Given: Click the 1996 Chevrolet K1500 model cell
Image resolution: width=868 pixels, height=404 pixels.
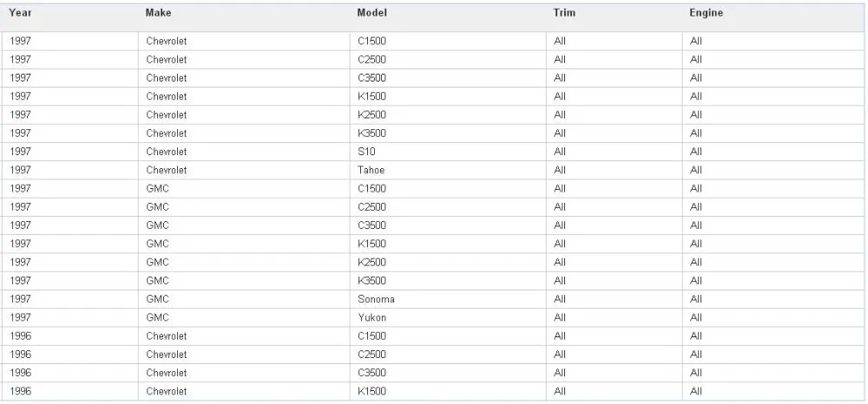Looking at the screenshot, I should tap(372, 391).
